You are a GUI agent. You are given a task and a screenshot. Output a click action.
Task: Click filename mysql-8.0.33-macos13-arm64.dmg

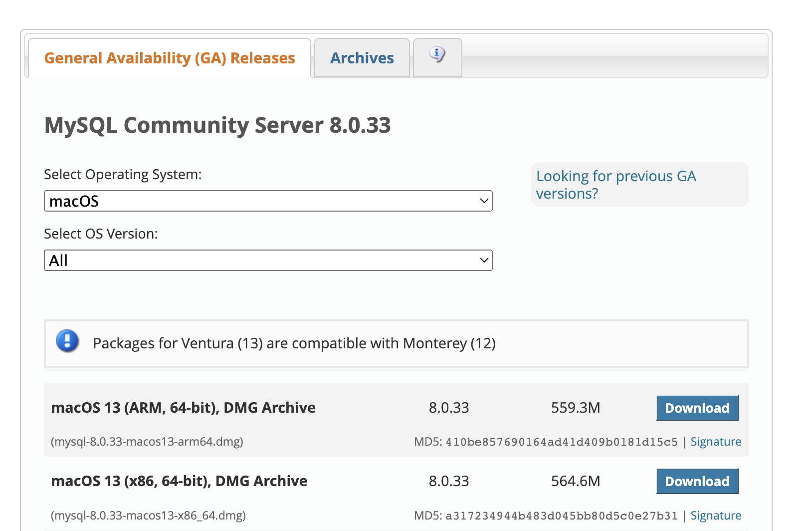pos(147,442)
